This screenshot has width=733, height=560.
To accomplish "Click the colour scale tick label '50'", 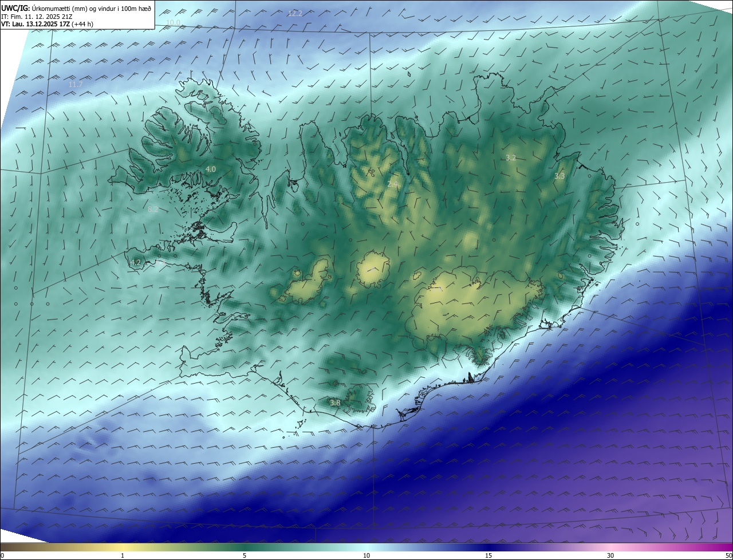I will (728, 556).
